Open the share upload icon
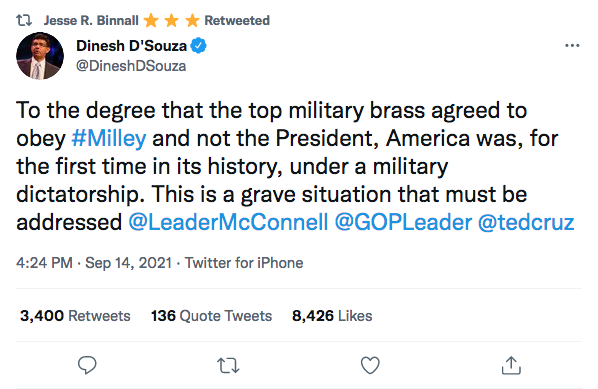The image size is (598, 389). (x=511, y=365)
